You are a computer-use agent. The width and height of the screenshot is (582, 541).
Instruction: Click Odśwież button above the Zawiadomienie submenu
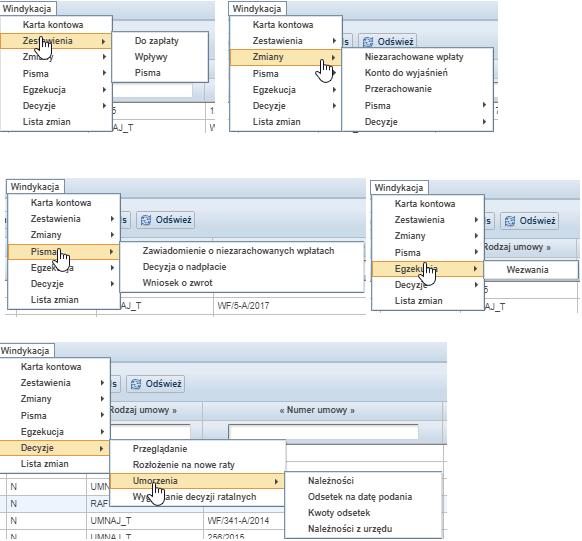pyautogui.click(x=166, y=220)
